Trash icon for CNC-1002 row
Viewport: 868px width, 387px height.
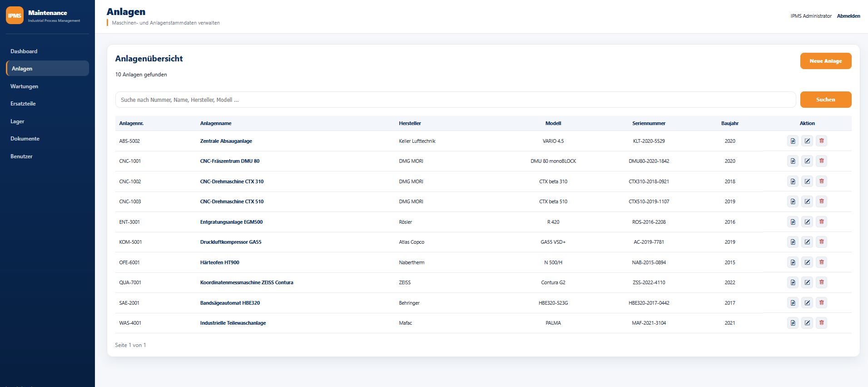point(821,181)
